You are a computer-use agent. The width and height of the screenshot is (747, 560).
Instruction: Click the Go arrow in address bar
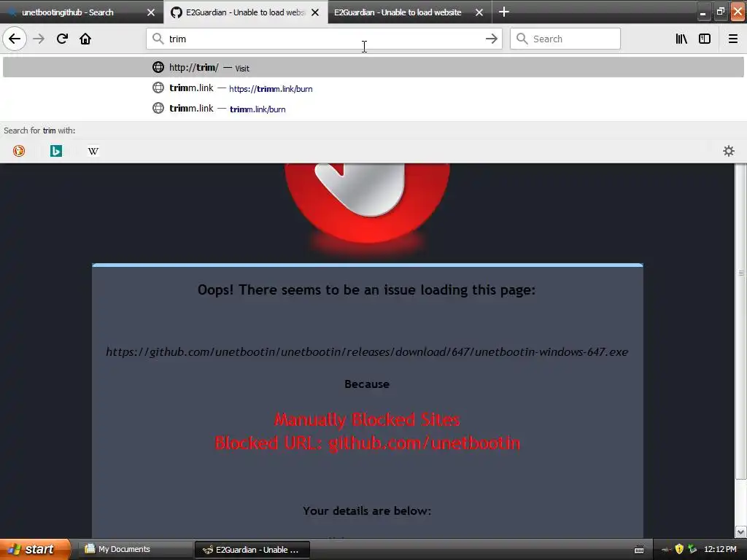491,39
